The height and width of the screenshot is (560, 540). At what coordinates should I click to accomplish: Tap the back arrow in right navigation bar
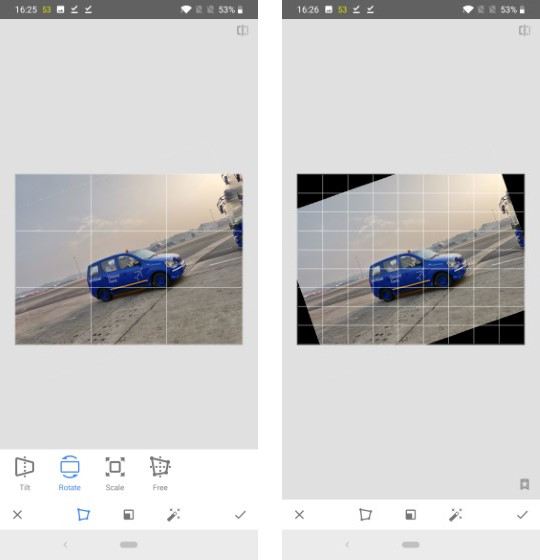(x=348, y=545)
